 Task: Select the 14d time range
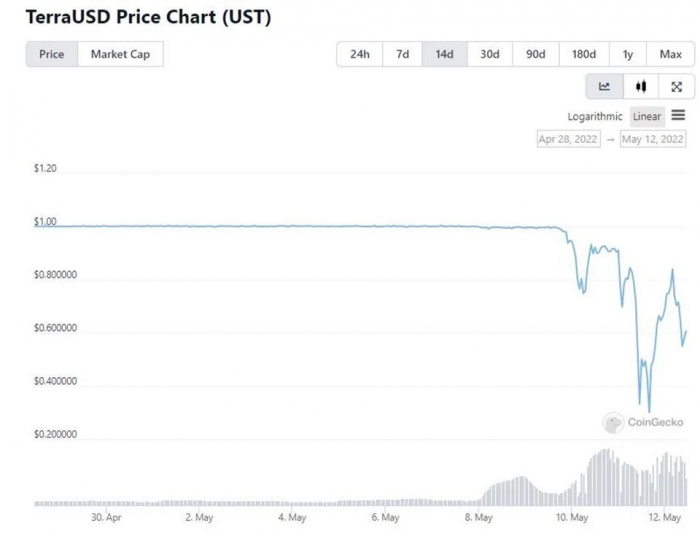445,54
